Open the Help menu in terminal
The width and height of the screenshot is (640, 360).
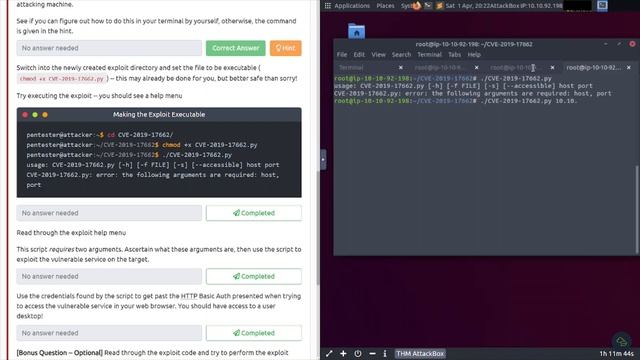click(x=474, y=55)
